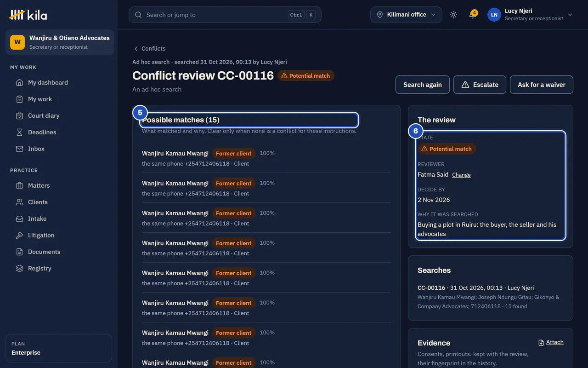The width and height of the screenshot is (588, 368).
Task: Click the Attach link in Evidence
Action: pyautogui.click(x=554, y=342)
